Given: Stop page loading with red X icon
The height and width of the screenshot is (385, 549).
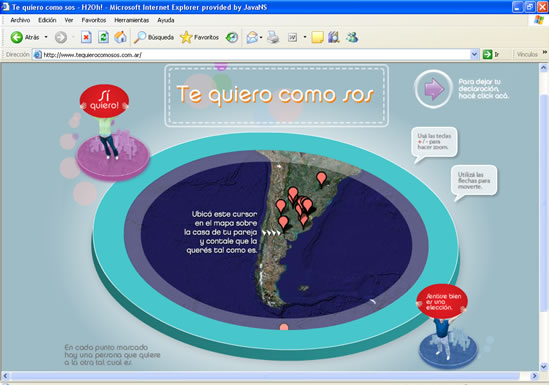Looking at the screenshot, I should pos(86,37).
